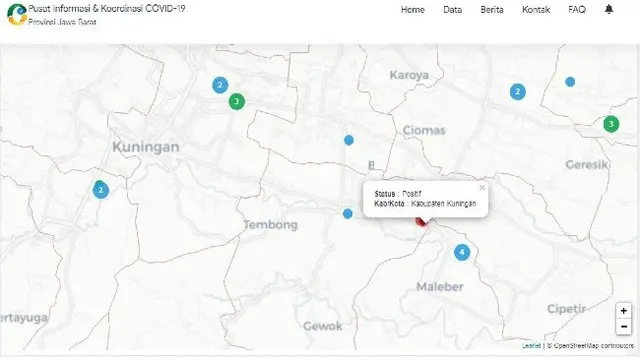This screenshot has width=640, height=360.
Task: Open the Leaflet attribution link
Action: 531,346
